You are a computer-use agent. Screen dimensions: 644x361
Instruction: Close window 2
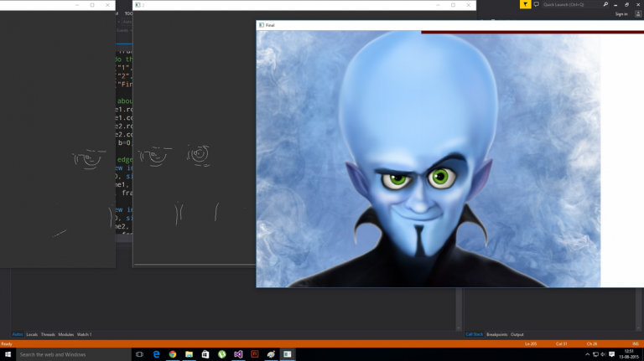pyautogui.click(x=469, y=5)
